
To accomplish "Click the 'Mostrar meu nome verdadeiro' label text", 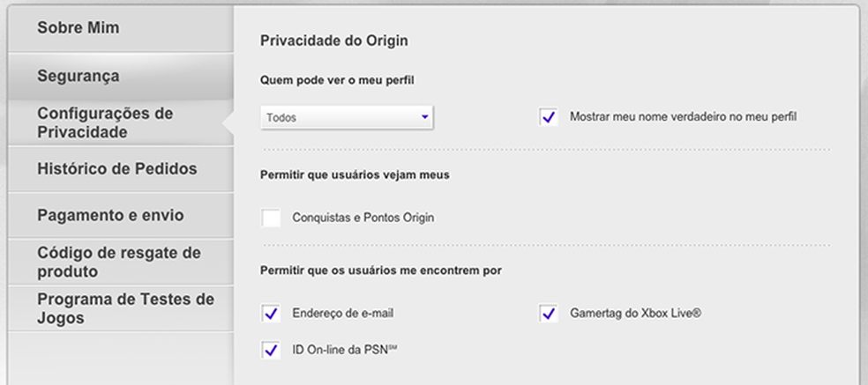I will click(683, 116).
